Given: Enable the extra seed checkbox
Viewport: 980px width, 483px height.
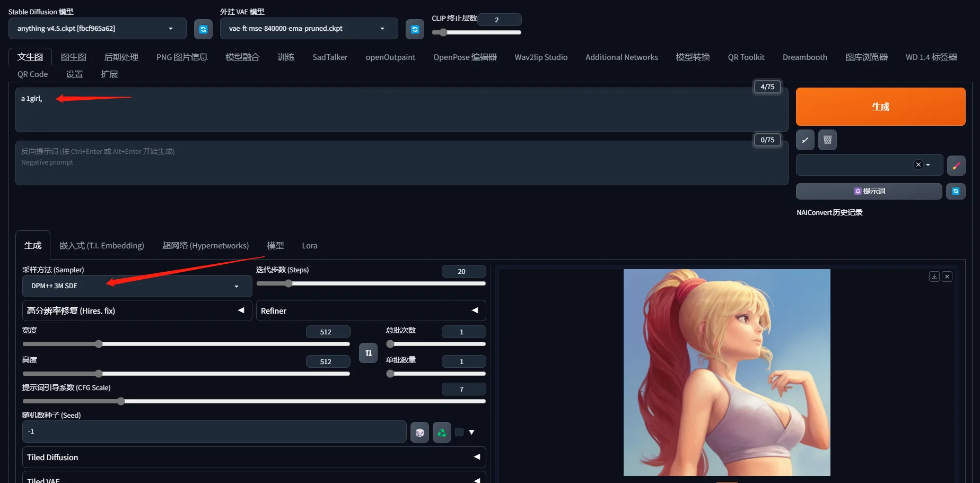Looking at the screenshot, I should 459,432.
